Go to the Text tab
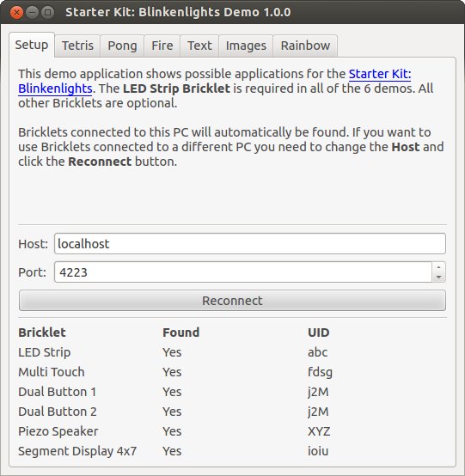Viewport: 465px width, 476px height. tap(199, 46)
